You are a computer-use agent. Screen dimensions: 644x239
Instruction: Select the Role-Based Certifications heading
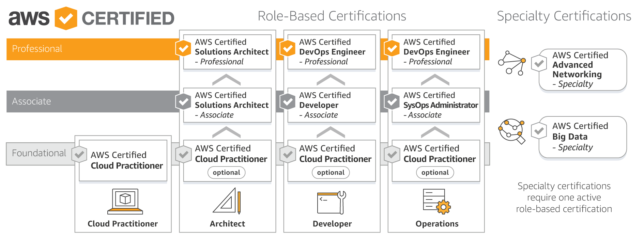point(332,16)
